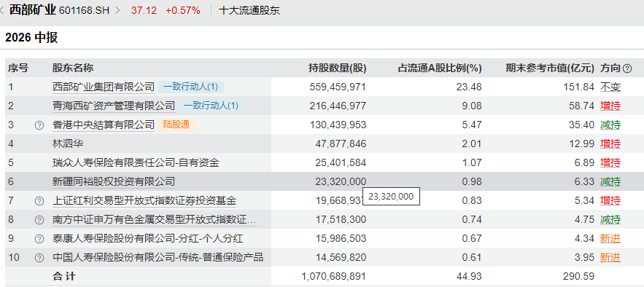Open 上证红利交易型开放式指数证券投资基金 link

coord(144,201)
